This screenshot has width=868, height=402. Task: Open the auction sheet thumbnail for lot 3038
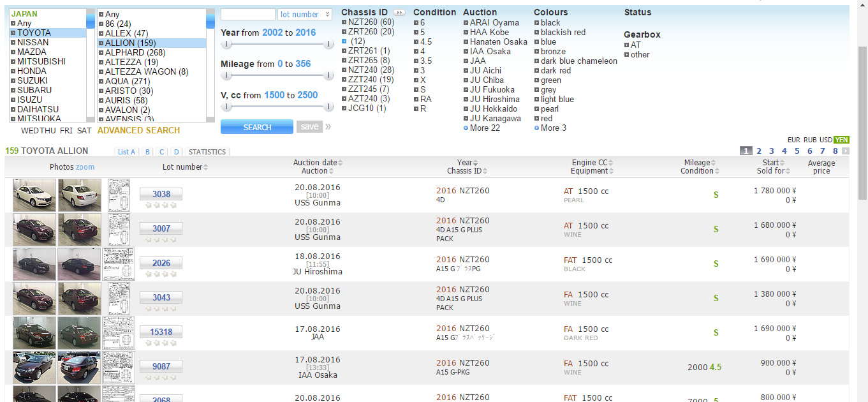pos(119,195)
